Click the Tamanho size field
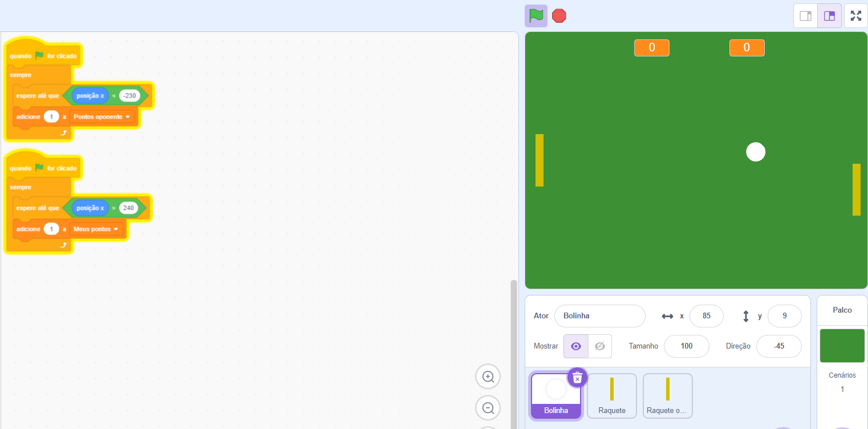The image size is (868, 429). (687, 346)
